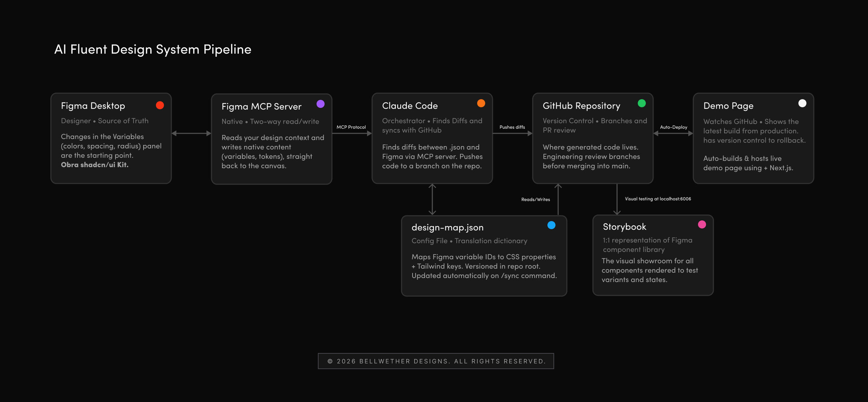Click the pink dot on Storybook card

pos(702,224)
